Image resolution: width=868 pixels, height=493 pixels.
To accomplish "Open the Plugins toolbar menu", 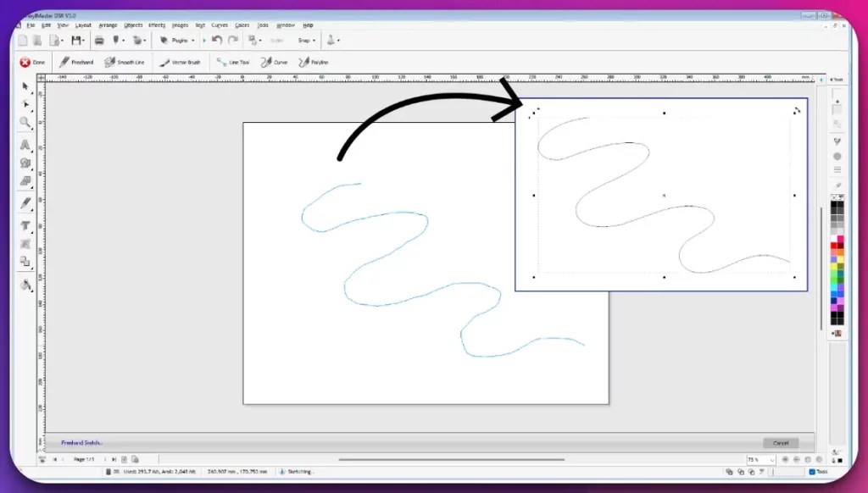I will (x=178, y=40).
